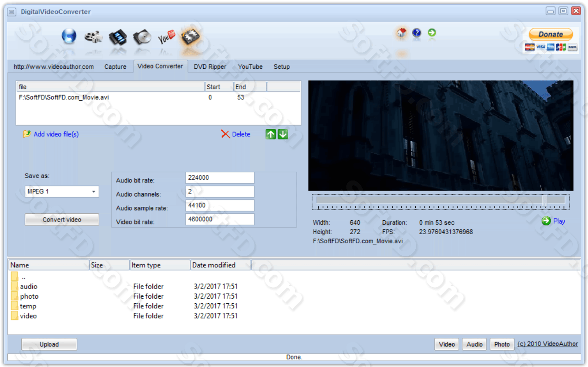
Task: Click the Play link text
Action: coord(559,221)
